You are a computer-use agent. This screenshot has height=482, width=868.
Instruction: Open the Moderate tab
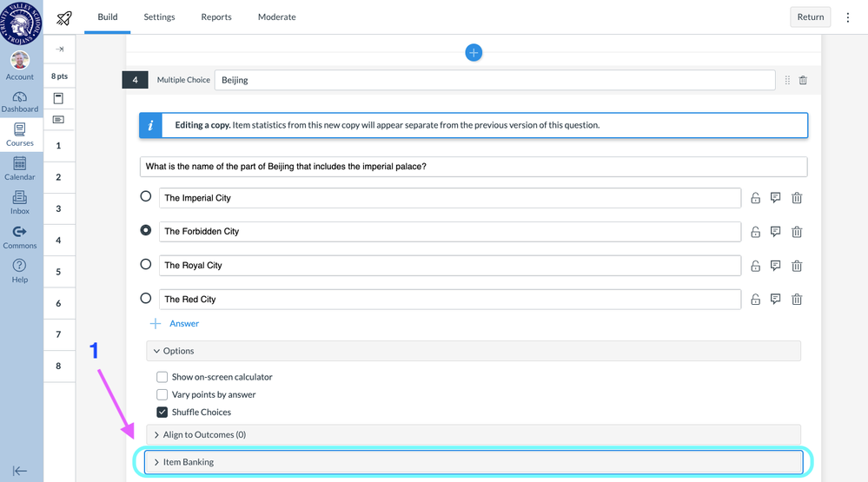pos(276,17)
